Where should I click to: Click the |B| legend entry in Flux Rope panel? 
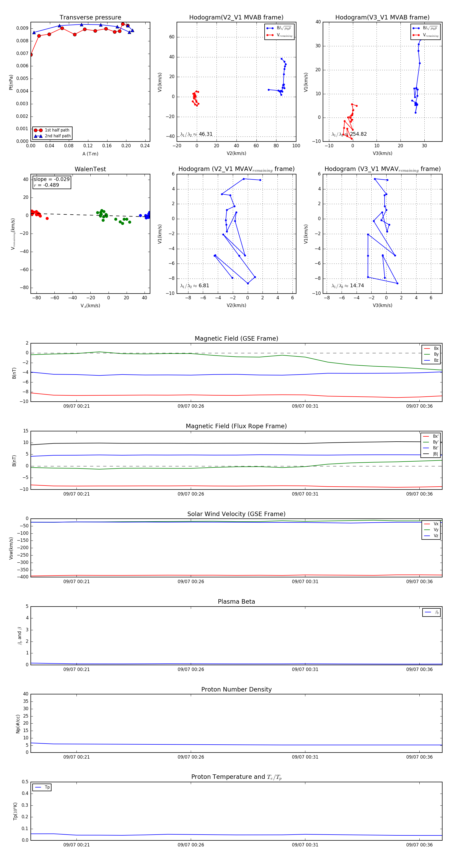point(431,454)
